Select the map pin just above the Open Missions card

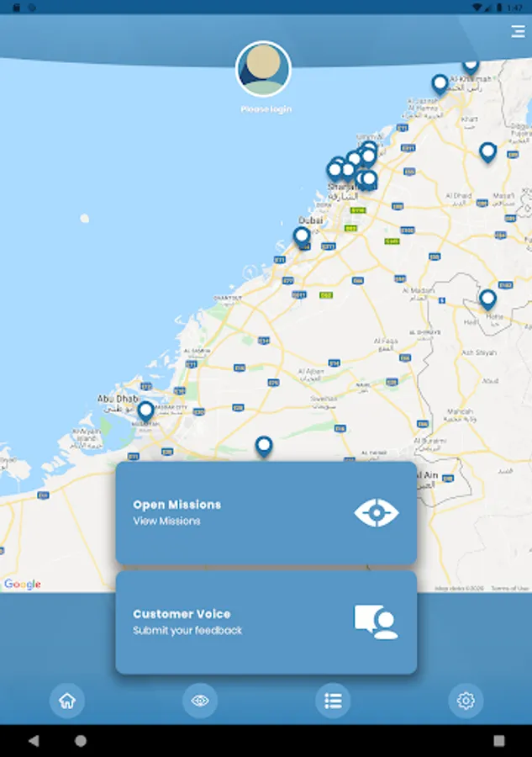[x=264, y=447]
